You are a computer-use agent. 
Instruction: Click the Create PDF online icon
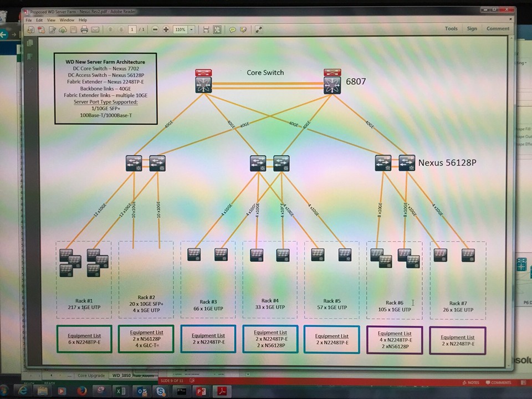point(42,30)
